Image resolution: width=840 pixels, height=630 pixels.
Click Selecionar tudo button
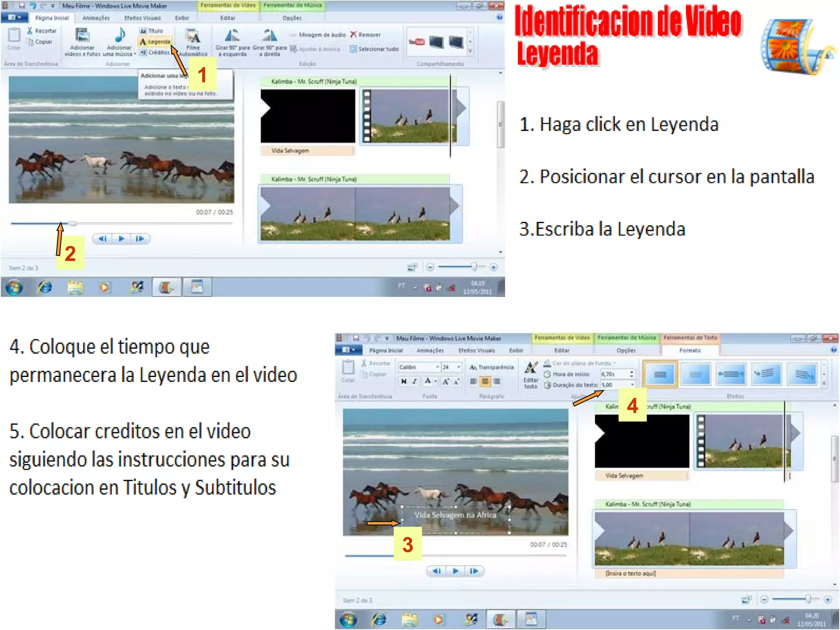374,49
